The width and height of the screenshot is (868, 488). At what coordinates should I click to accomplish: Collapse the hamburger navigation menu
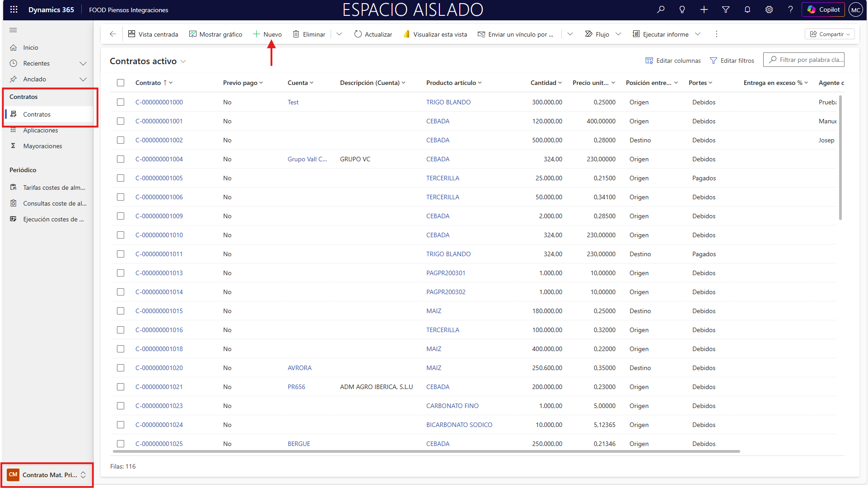click(13, 30)
